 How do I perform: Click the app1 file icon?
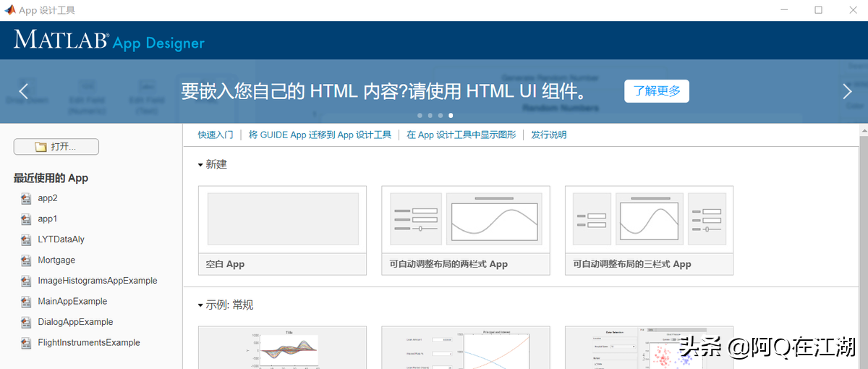26,219
